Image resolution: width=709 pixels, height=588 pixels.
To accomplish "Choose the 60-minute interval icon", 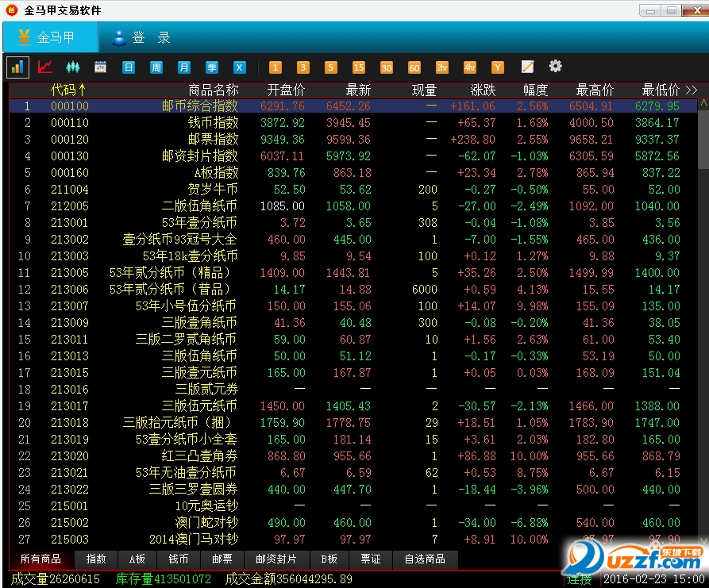I will tap(414, 67).
